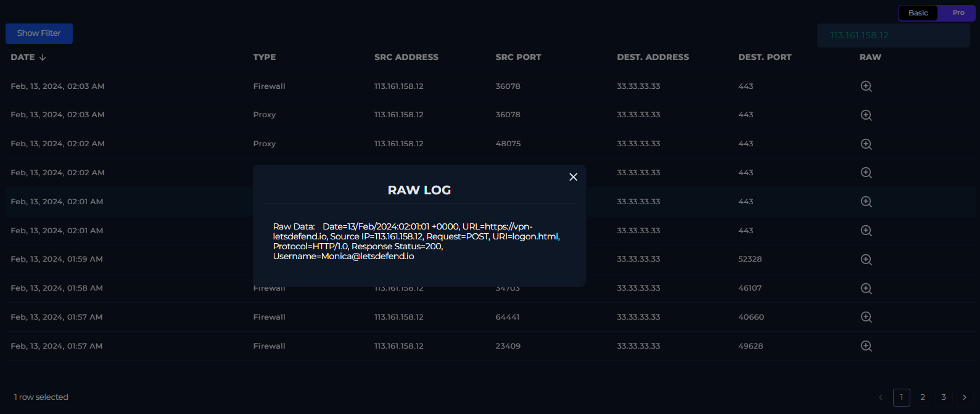Sort by DEST. PORT column header
980x414 pixels.
765,57
